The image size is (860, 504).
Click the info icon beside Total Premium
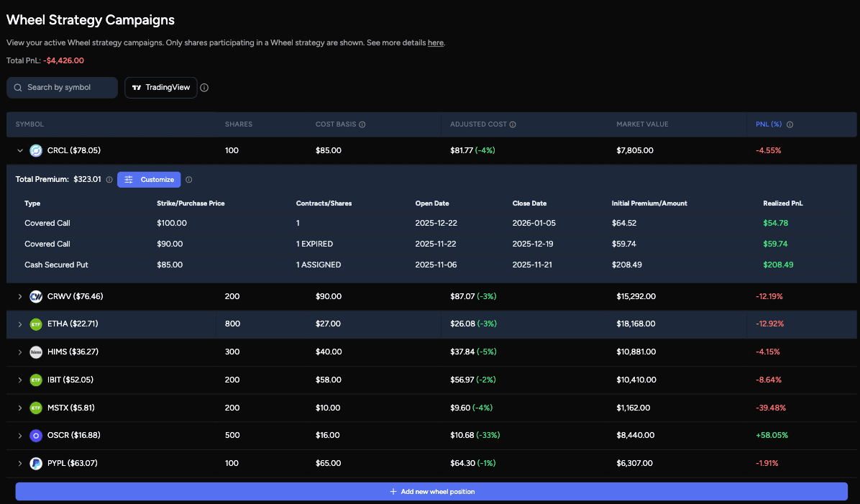tap(109, 179)
